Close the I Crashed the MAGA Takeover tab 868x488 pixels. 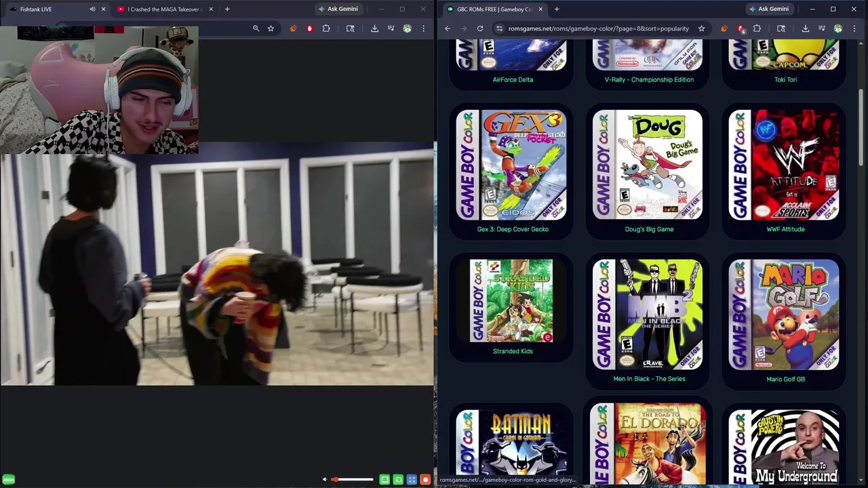pos(211,9)
